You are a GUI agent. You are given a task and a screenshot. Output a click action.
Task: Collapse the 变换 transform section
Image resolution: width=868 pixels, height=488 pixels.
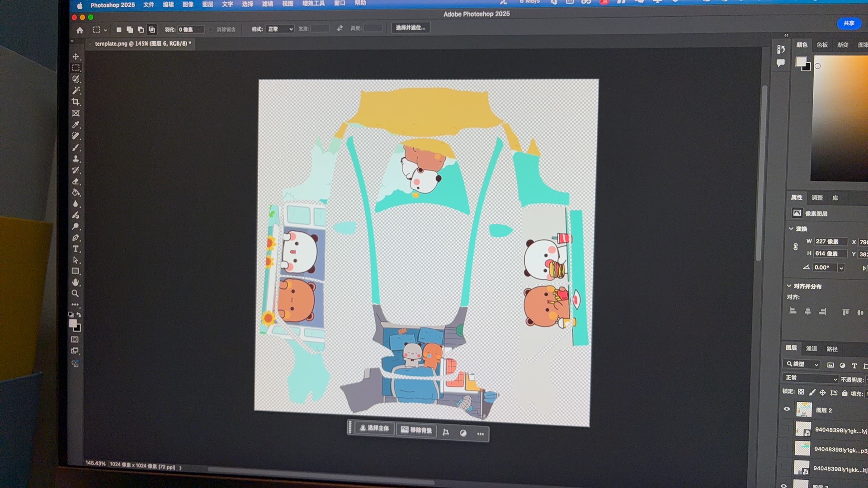pos(791,229)
